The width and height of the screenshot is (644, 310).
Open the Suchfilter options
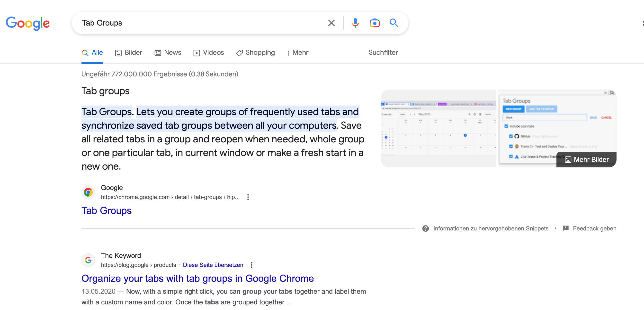tap(383, 53)
